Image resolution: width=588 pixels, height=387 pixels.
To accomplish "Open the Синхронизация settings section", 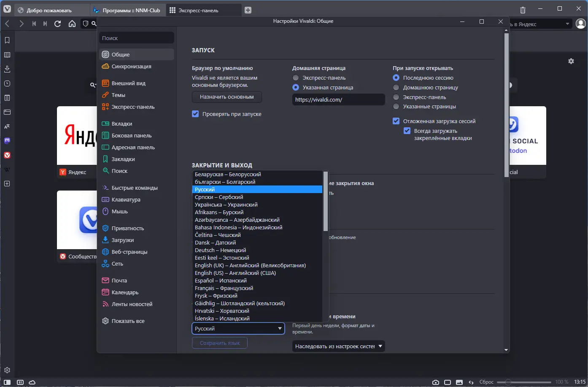I will (137, 67).
